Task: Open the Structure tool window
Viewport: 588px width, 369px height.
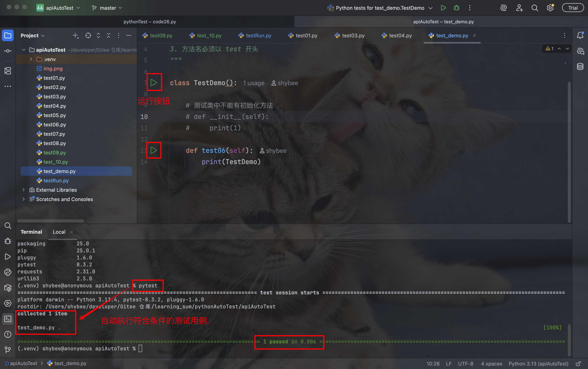Action: pos(8,71)
